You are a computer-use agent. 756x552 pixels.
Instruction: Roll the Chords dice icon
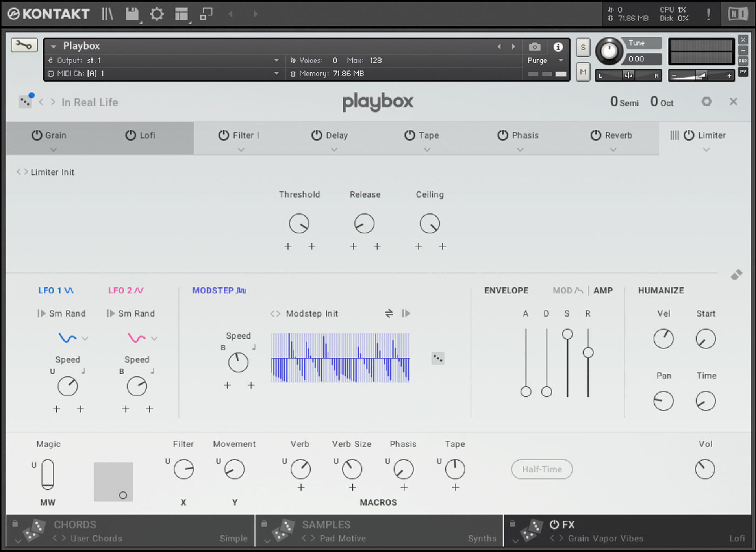pos(34,530)
